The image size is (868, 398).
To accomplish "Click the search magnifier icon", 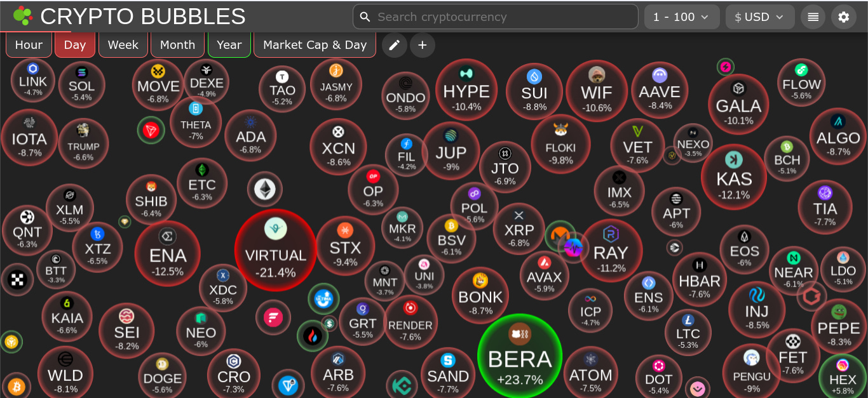I will pyautogui.click(x=365, y=17).
